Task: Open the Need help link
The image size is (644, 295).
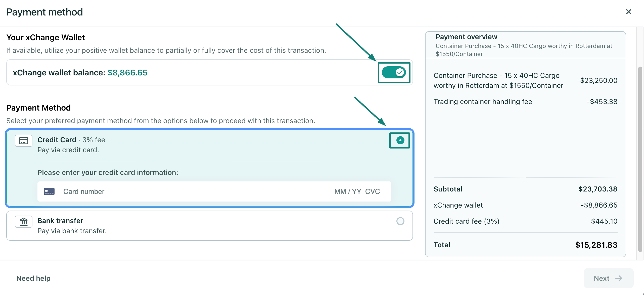Action: pyautogui.click(x=33, y=278)
